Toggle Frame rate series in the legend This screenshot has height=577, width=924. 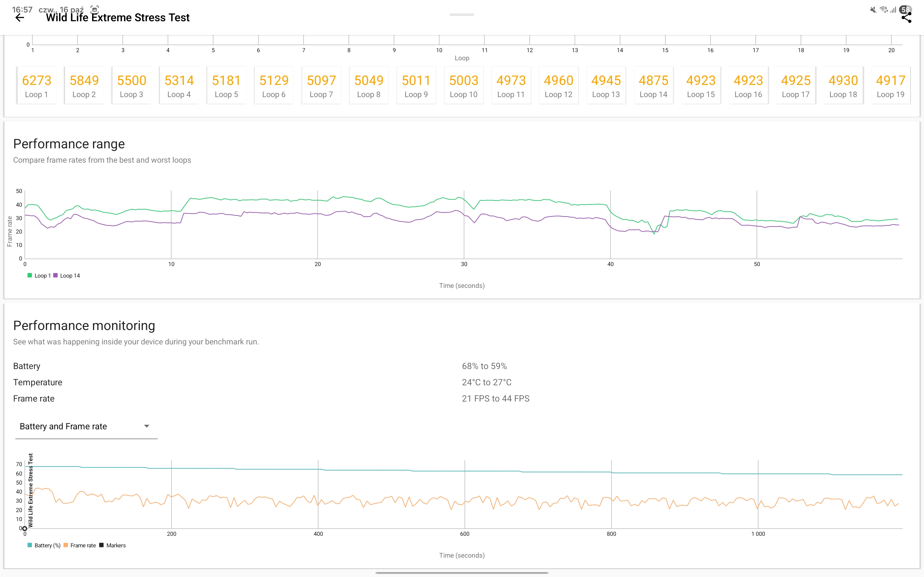[x=80, y=545]
